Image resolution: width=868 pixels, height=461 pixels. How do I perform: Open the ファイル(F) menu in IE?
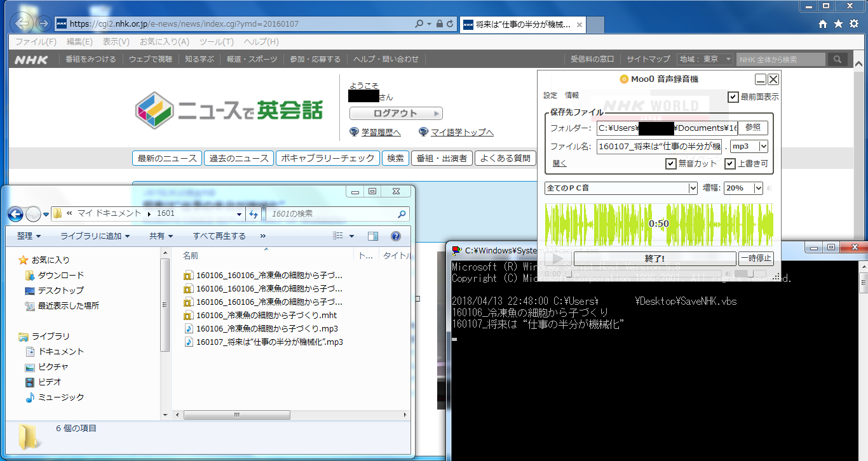click(36, 41)
